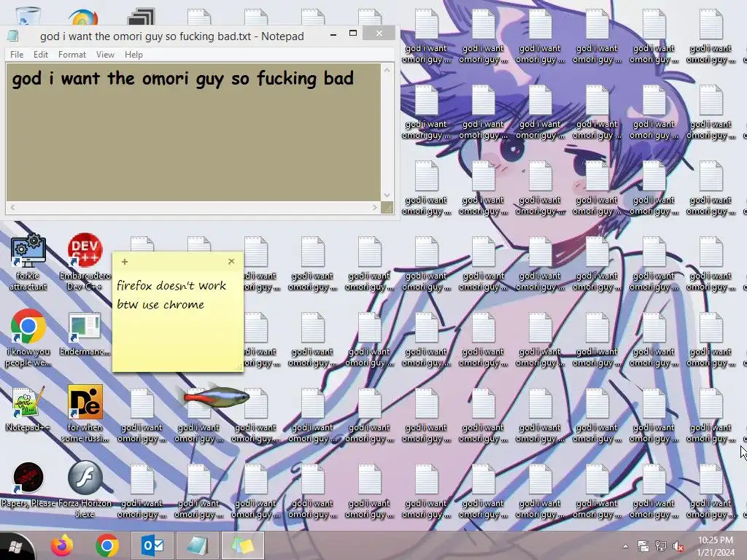Launch Embarcadero Dev-C++ from the desktop
747x560 pixels.
pyautogui.click(x=85, y=262)
